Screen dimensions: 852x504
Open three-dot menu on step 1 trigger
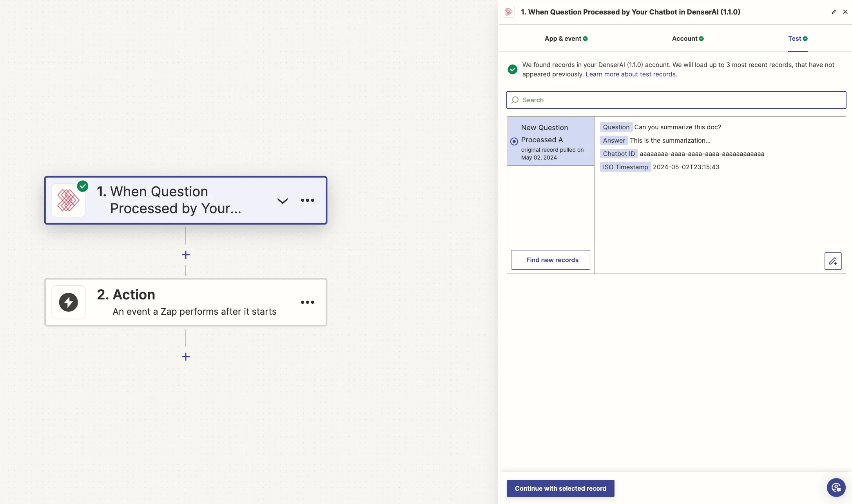[x=307, y=200]
